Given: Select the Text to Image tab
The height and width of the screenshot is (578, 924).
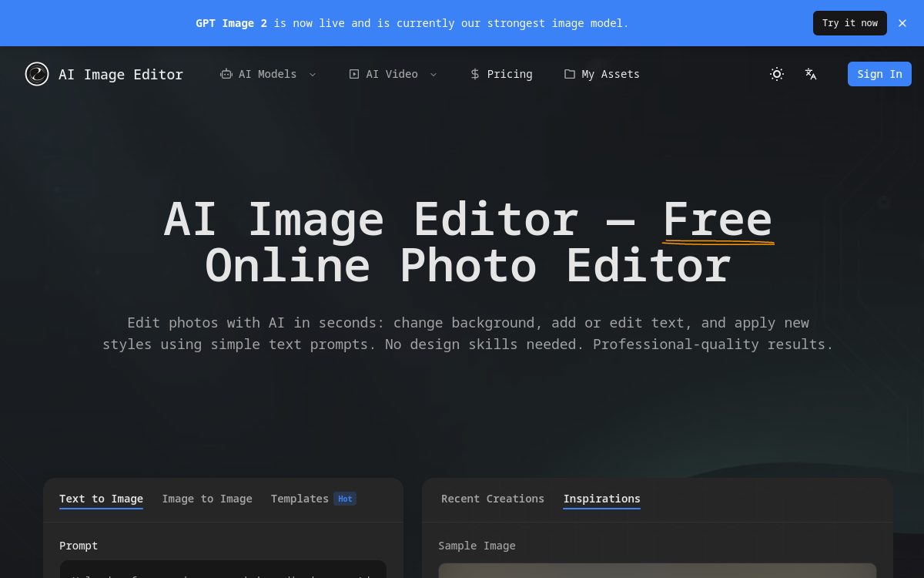Looking at the screenshot, I should click(101, 499).
